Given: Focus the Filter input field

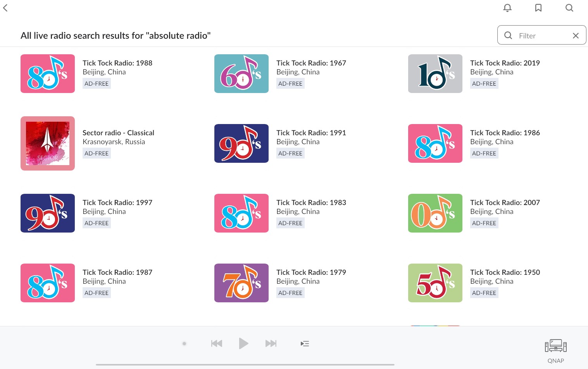Looking at the screenshot, I should 542,35.
